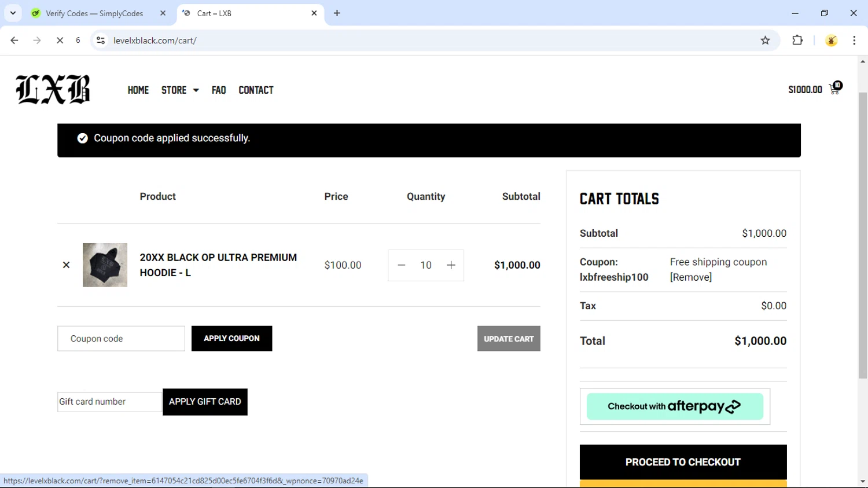Image resolution: width=868 pixels, height=488 pixels.
Task: Click APPLY GIFT CARD button
Action: pos(205,402)
